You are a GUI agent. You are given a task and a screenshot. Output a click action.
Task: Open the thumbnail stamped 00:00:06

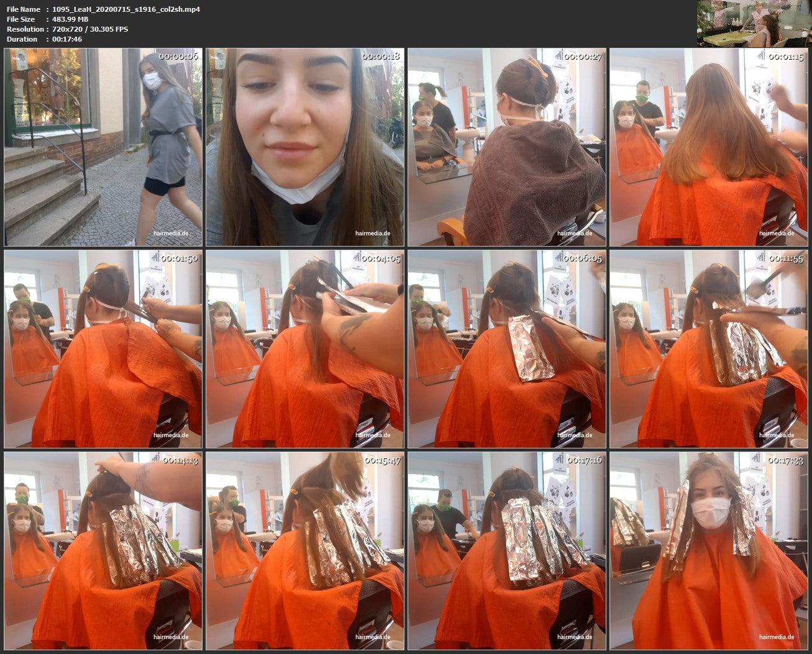click(x=103, y=147)
